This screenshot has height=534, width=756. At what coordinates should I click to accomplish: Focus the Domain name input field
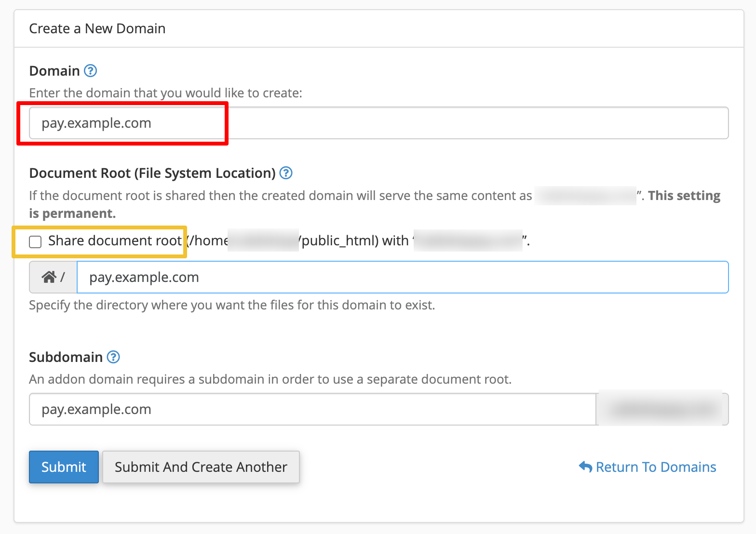pos(378,123)
